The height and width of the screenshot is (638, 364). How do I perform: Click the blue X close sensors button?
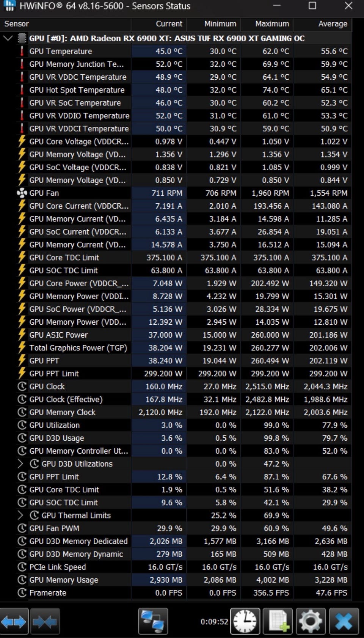(344, 621)
